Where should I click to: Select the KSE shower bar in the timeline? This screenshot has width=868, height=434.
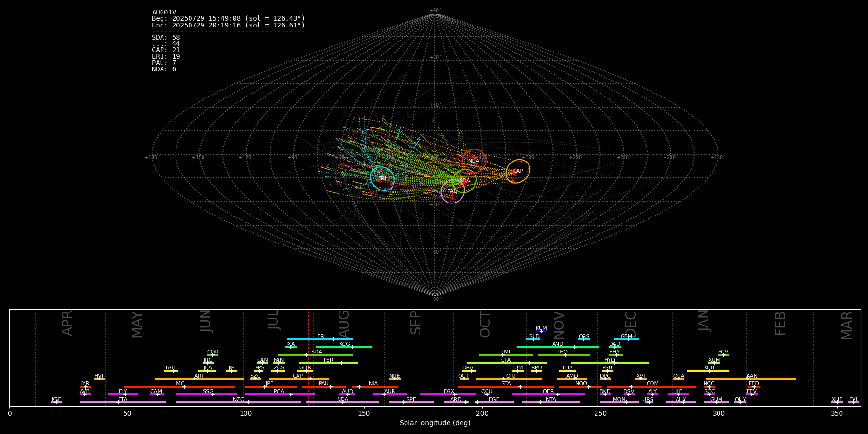pos(56,402)
